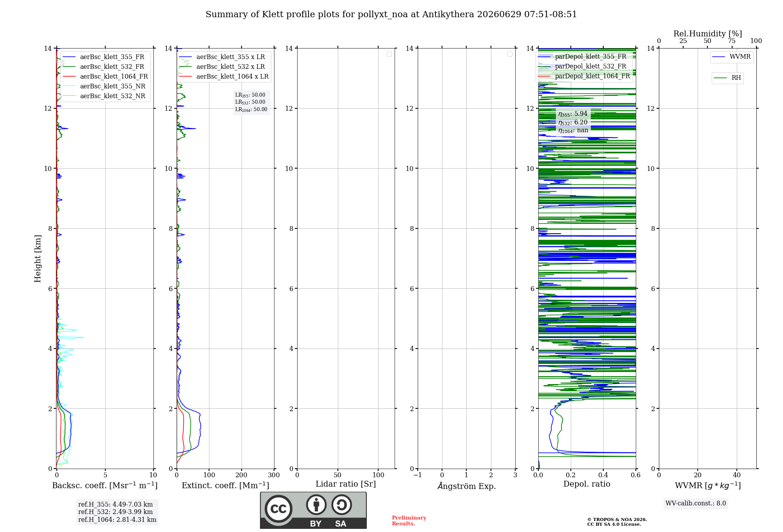Click the green RH legend line marker
The image size is (783, 532).
pos(720,78)
